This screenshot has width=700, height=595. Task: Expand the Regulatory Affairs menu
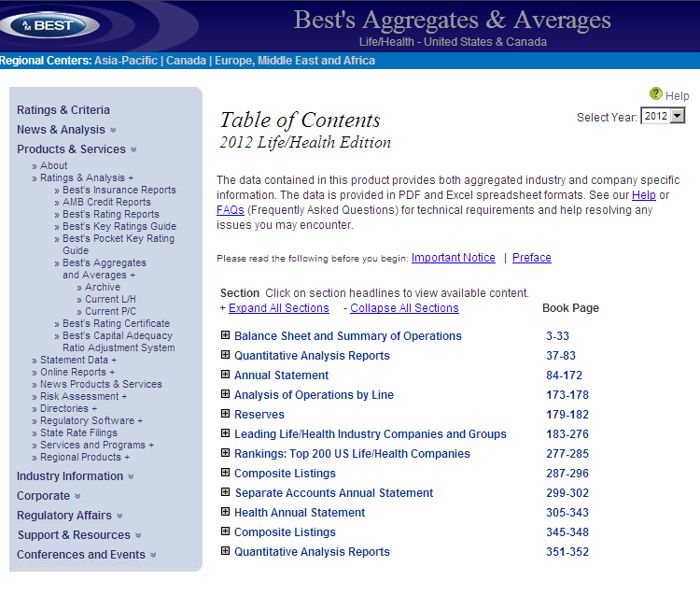[70, 516]
